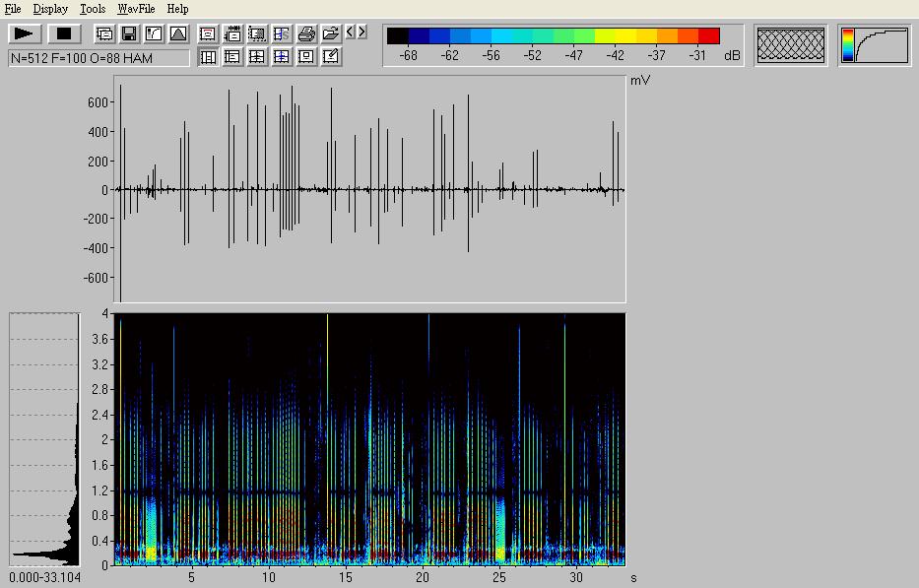Screen dimensions: 919x588
Task: Open the Tools menu
Action: coord(93,9)
